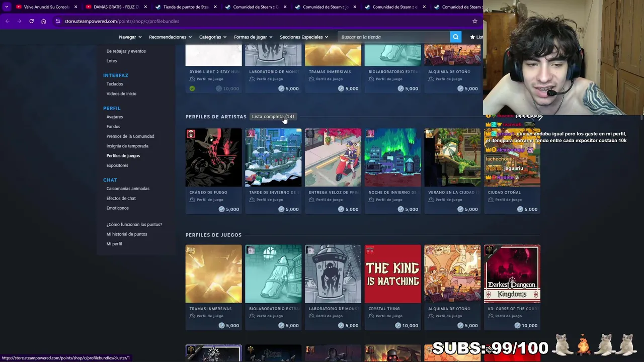Open the Verano en la Ciudad thumbnail
Image resolution: width=644 pixels, height=362 pixels.
point(452,158)
